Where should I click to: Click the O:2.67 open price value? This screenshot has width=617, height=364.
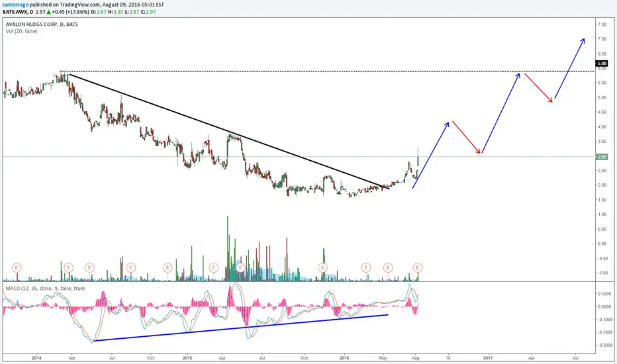[99, 12]
